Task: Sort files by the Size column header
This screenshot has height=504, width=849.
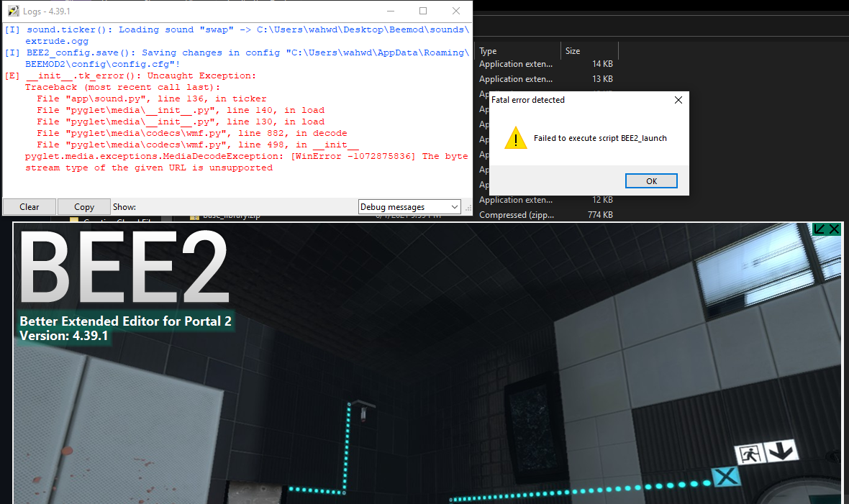Action: [x=571, y=50]
